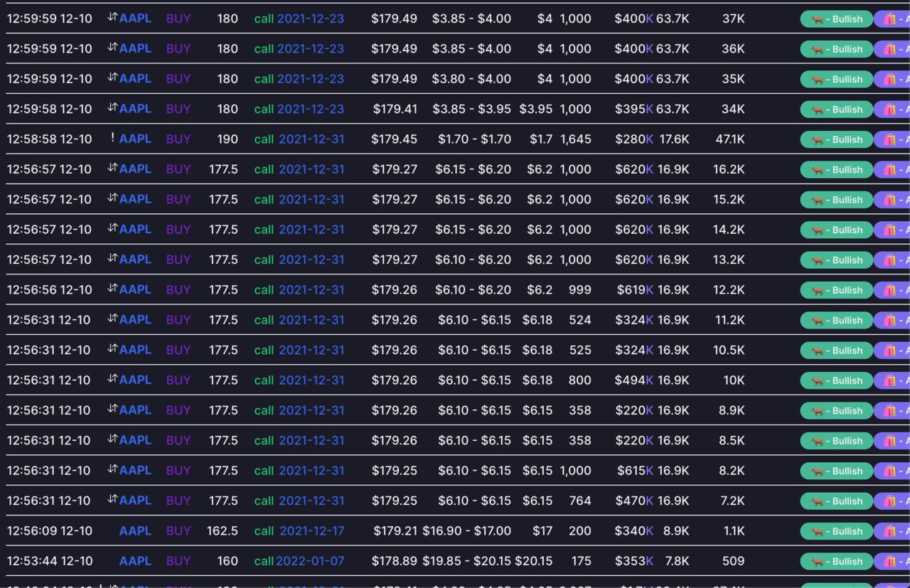Open the AAPL ticker link on the 12:56:09 row
This screenshot has height=588, width=910.
135,530
